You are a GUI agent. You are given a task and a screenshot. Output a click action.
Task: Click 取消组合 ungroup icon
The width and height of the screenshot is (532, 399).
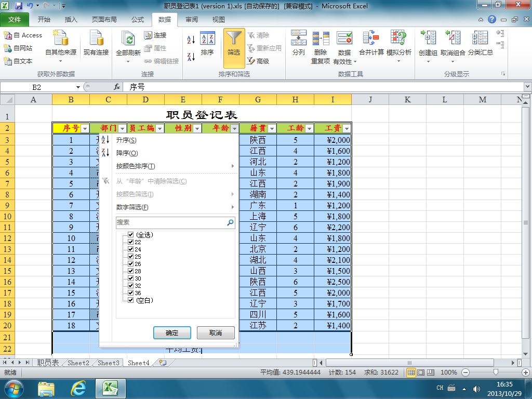click(x=453, y=37)
